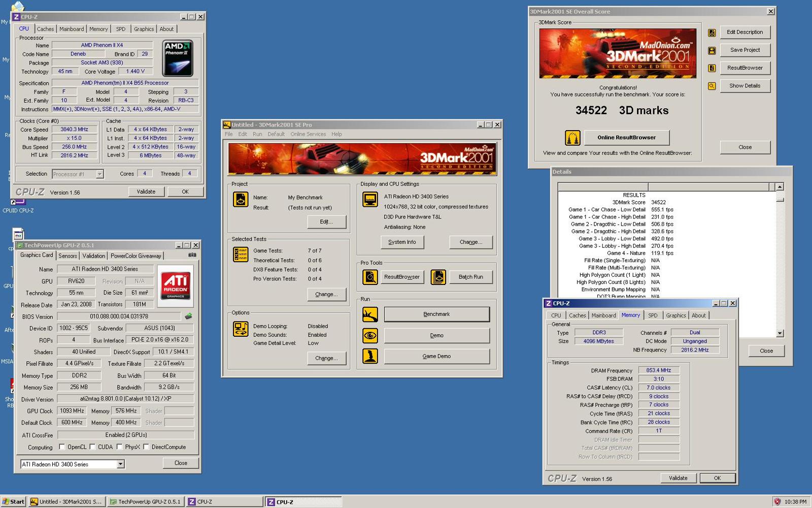Click the Display and CPU Settings monitor icon
This screenshot has width=812, height=508.
(x=370, y=200)
